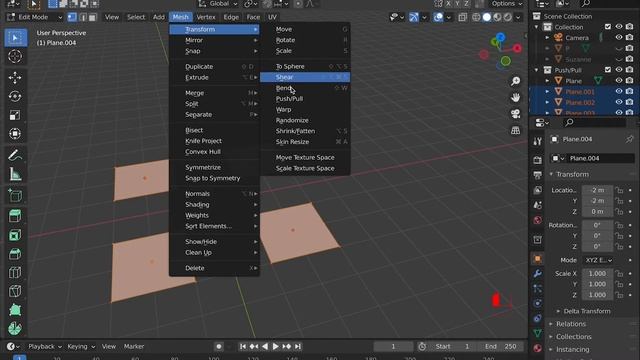The height and width of the screenshot is (360, 640).
Task: Activate the Cursor tool
Action: click(16, 56)
